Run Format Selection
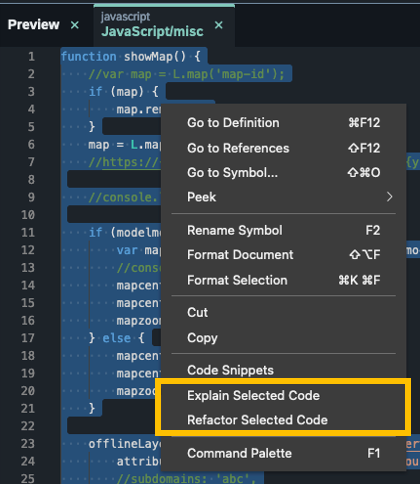Screen dimensions: 420x484 283,280
